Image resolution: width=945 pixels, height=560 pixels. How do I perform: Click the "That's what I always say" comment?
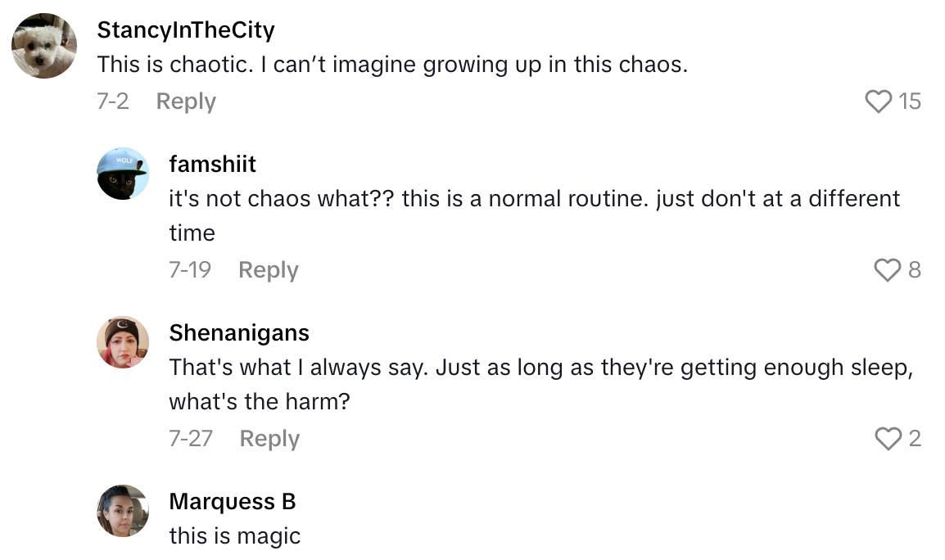(540, 368)
